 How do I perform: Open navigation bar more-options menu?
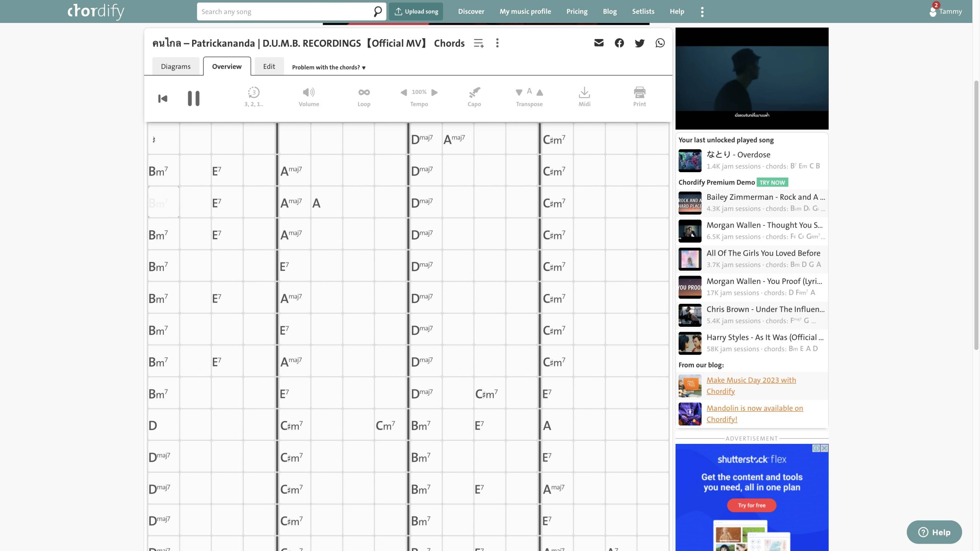(x=702, y=12)
